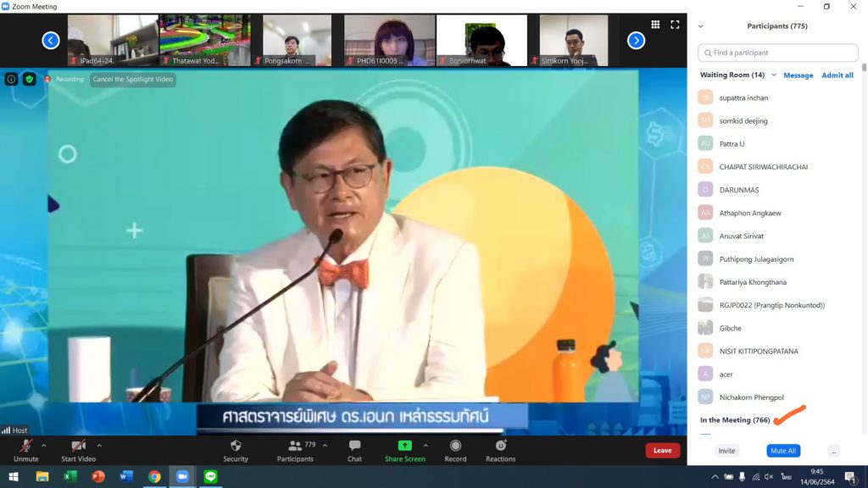Expand video options arrow beside Start Video

(99, 446)
